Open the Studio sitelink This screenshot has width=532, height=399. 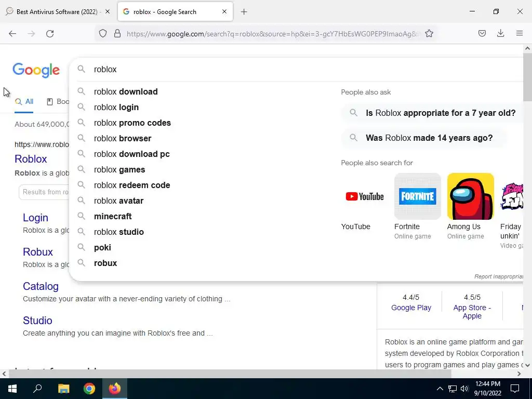click(x=37, y=320)
